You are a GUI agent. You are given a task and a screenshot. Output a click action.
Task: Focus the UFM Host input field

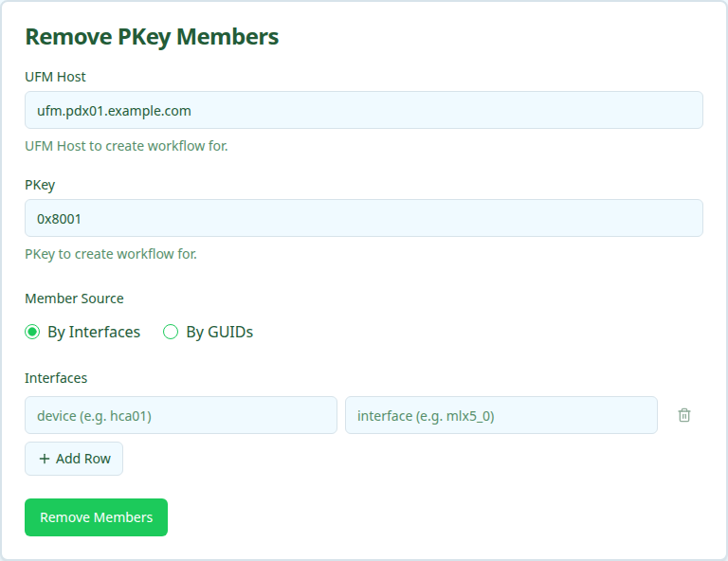point(364,111)
